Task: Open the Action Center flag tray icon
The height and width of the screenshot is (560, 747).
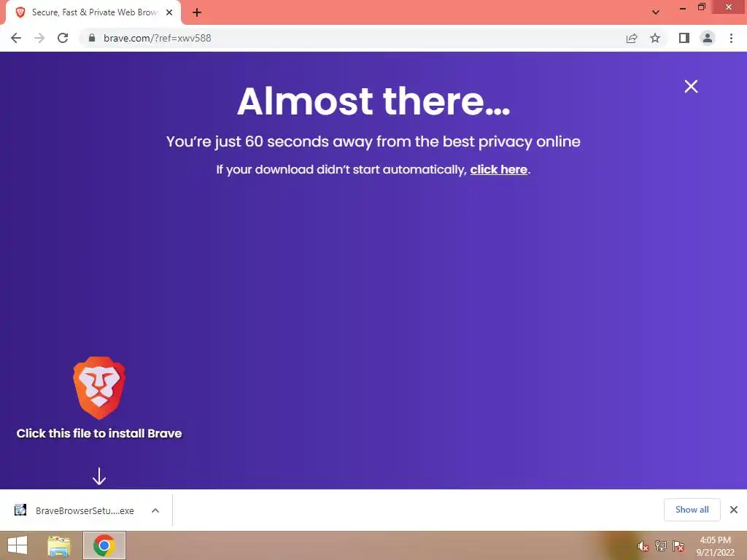Action: click(678, 546)
